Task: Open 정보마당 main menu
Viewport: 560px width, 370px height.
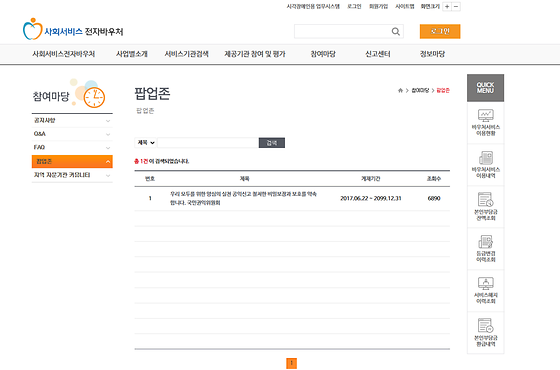Action: point(432,54)
